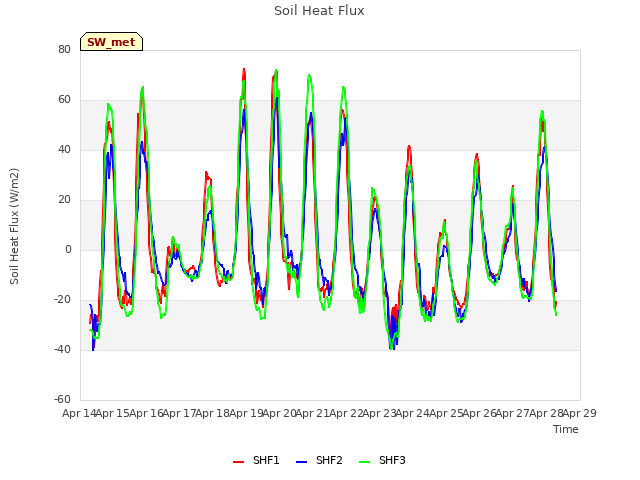Click the Apr 14 x-axis label
This screenshot has width=640, height=480.
pyautogui.click(x=79, y=413)
